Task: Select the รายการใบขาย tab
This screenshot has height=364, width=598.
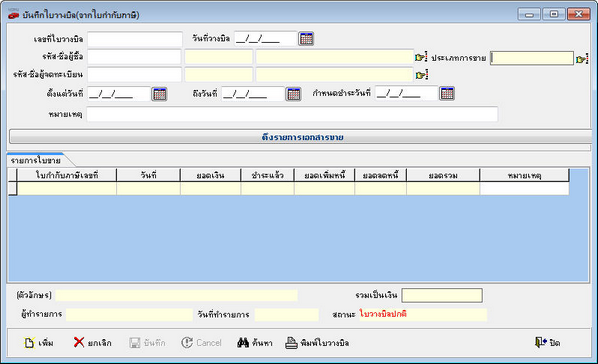Action: point(35,160)
